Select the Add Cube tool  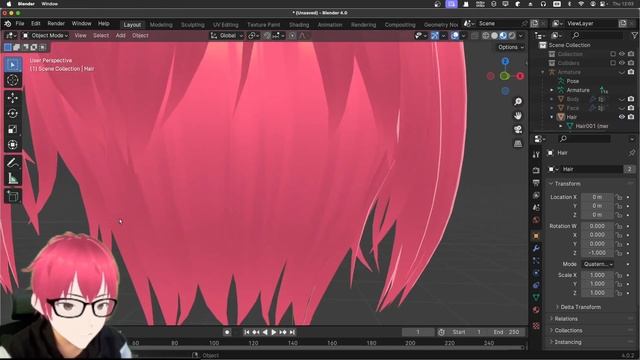pyautogui.click(x=13, y=196)
